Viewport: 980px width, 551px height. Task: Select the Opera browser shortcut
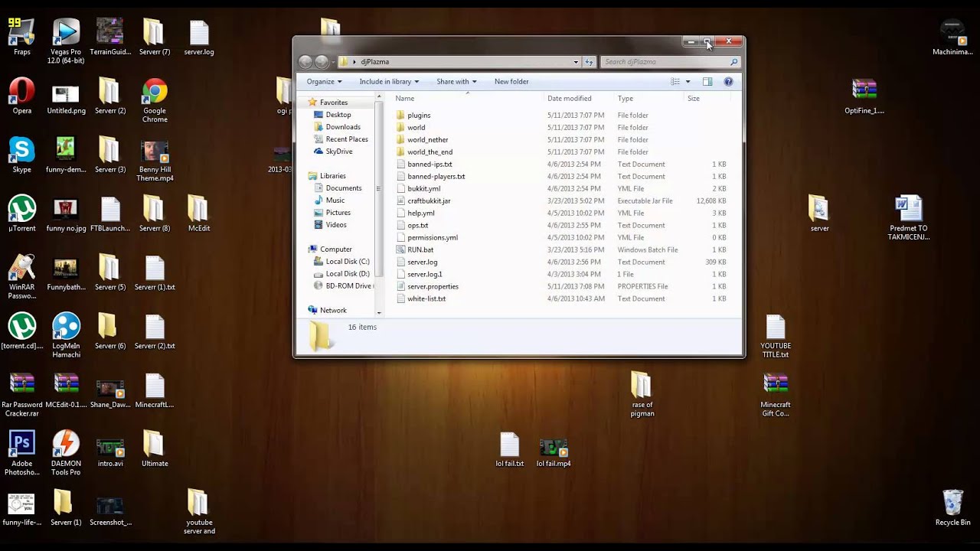pos(21,96)
